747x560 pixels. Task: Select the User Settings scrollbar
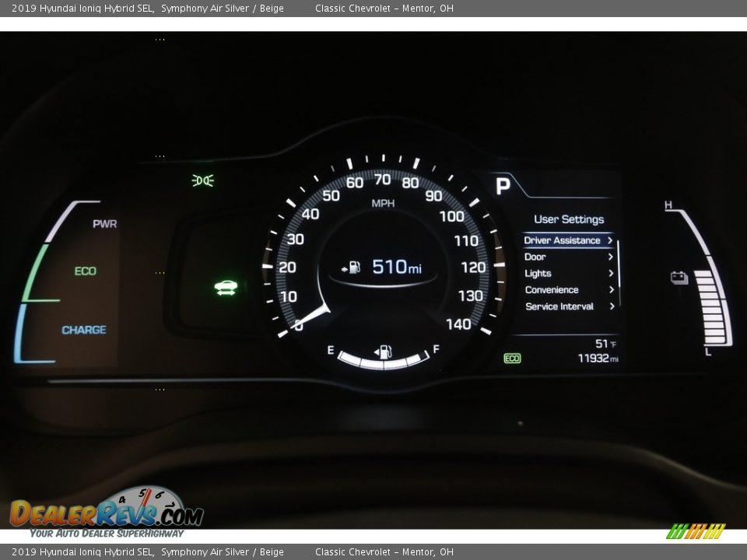[x=618, y=273]
